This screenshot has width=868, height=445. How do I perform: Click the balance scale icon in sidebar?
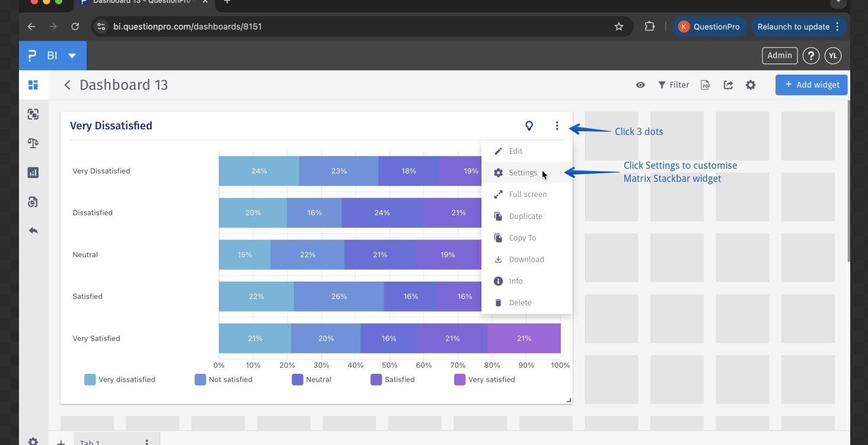[33, 143]
